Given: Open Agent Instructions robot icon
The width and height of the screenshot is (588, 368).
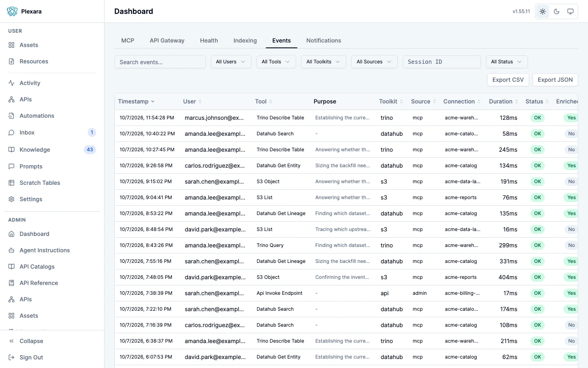Looking at the screenshot, I should 11,250.
